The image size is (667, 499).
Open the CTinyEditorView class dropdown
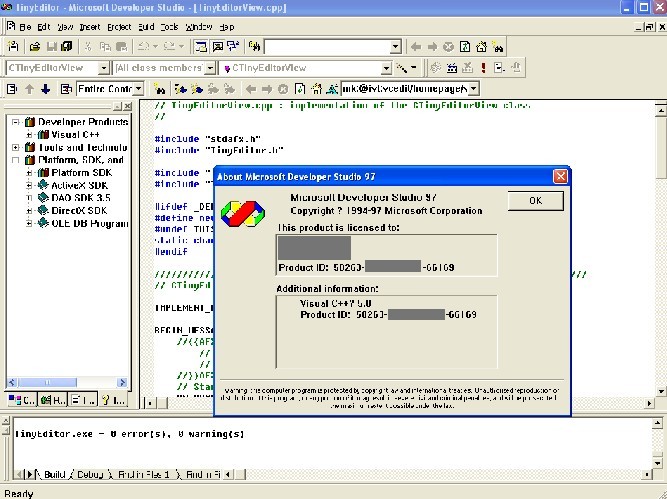(103, 68)
